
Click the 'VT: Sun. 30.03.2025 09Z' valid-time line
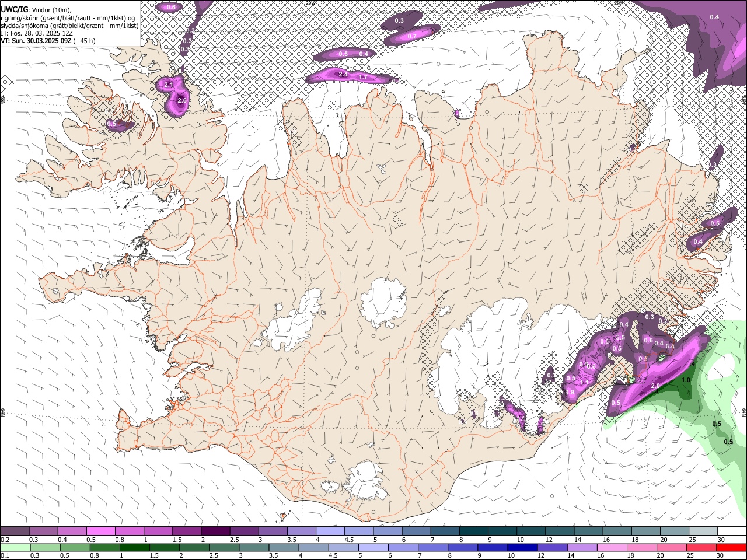pyautogui.click(x=48, y=41)
